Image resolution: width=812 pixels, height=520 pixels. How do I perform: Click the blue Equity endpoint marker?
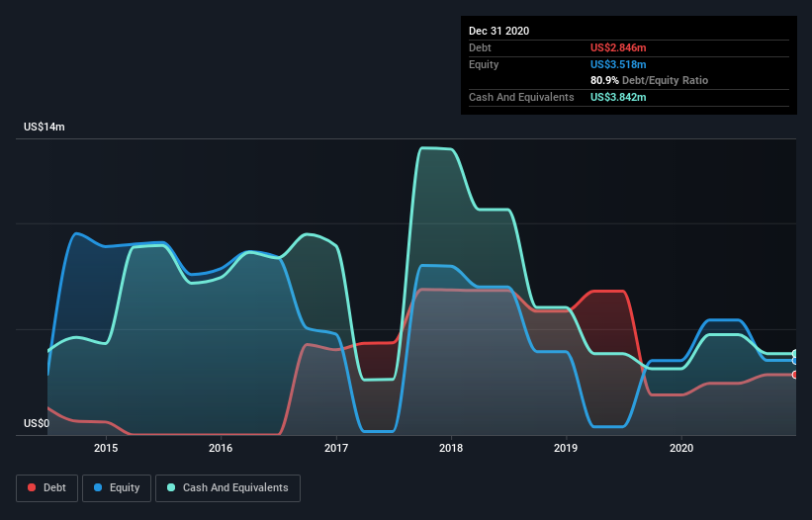pos(795,361)
